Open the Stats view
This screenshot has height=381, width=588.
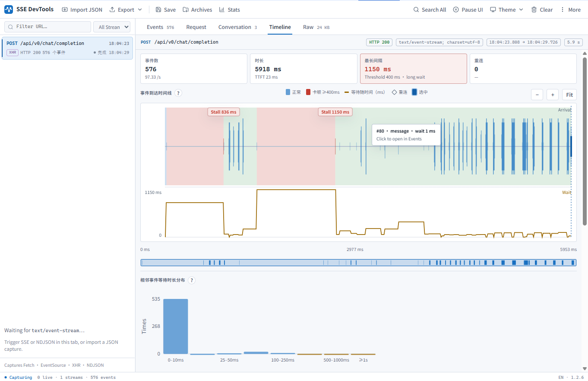(229, 10)
